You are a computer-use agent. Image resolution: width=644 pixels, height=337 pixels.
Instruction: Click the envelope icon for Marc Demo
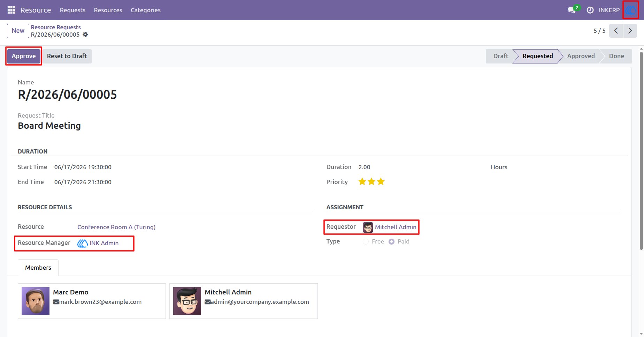point(56,302)
